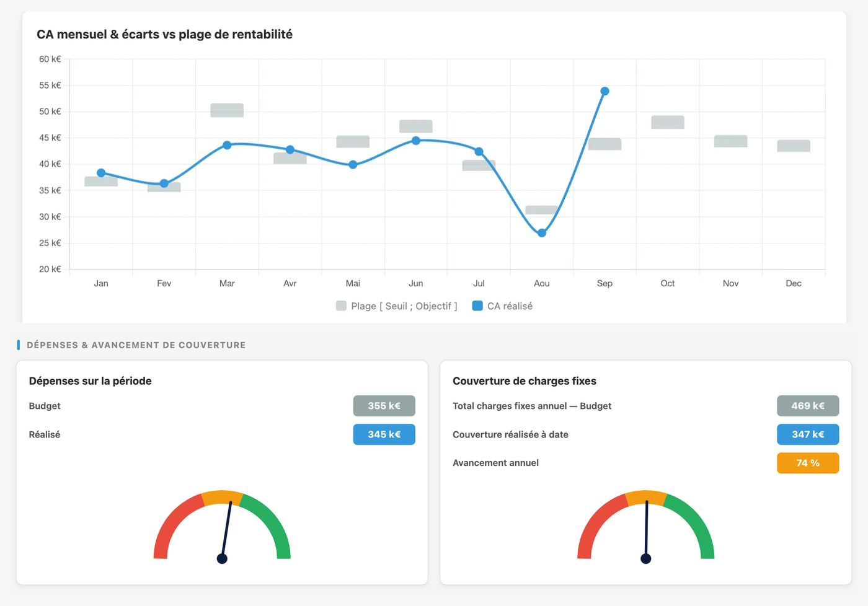Screen dimensions: 868x606
Task: Select the Jun data point on the CA line
Action: [416, 141]
